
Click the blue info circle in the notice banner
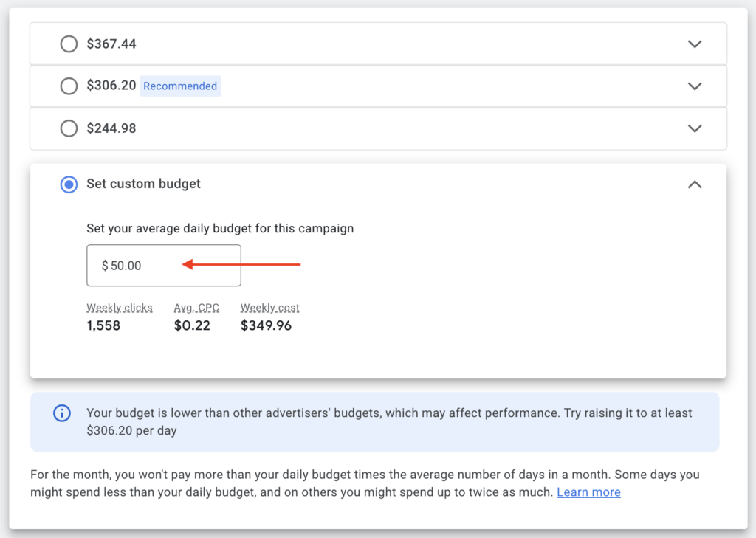[x=62, y=413]
